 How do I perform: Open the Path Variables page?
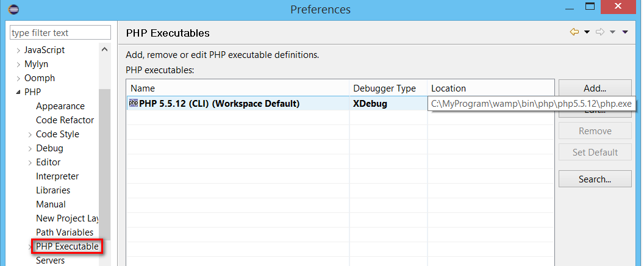pos(65,232)
